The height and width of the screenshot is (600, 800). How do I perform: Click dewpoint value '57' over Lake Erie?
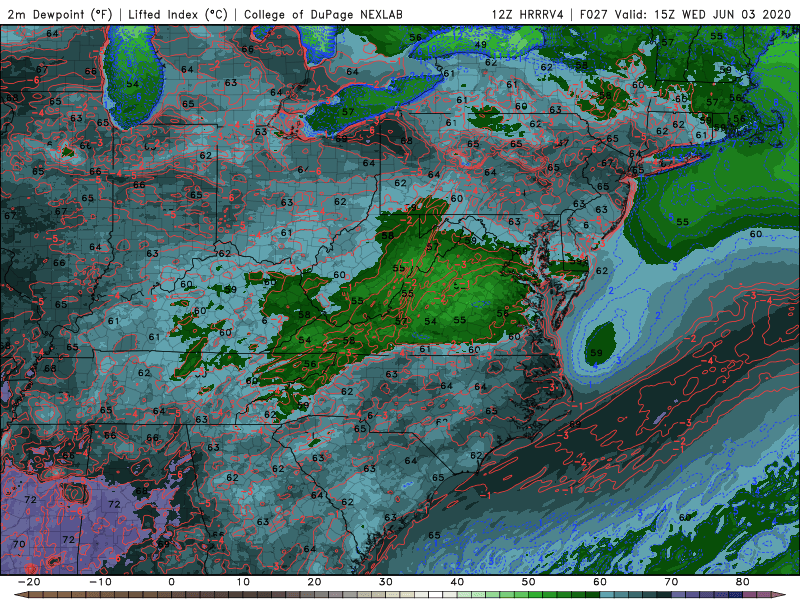[348, 112]
